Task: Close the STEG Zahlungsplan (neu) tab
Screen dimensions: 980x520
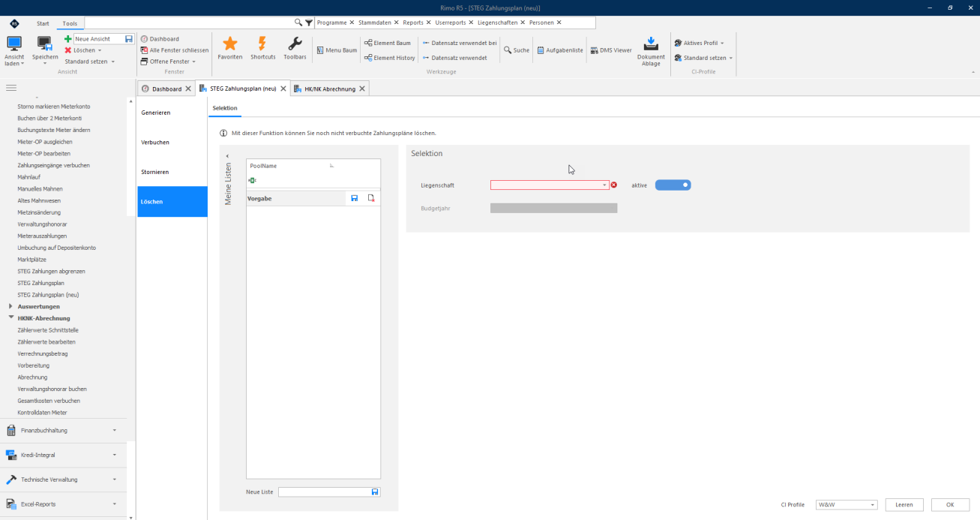Action: pos(283,89)
